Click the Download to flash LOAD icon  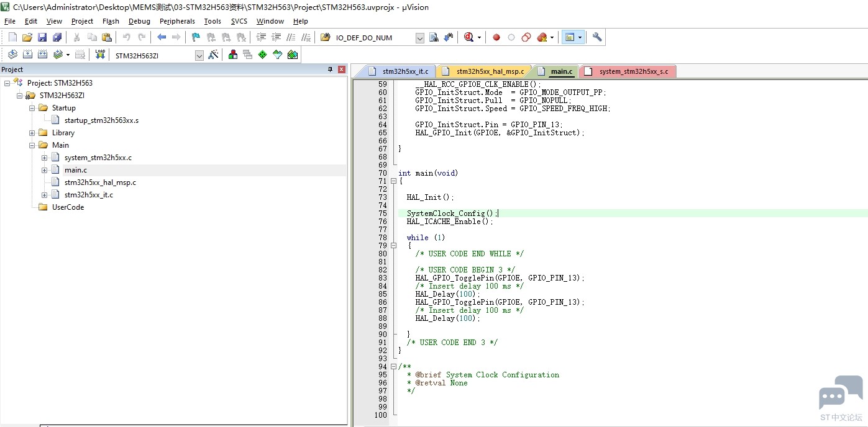pos(100,55)
